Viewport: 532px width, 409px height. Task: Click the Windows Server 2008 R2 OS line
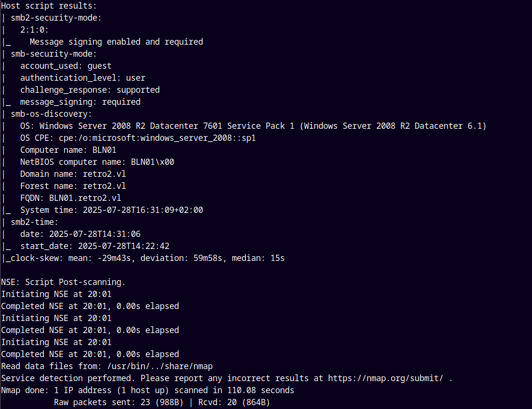coord(253,126)
